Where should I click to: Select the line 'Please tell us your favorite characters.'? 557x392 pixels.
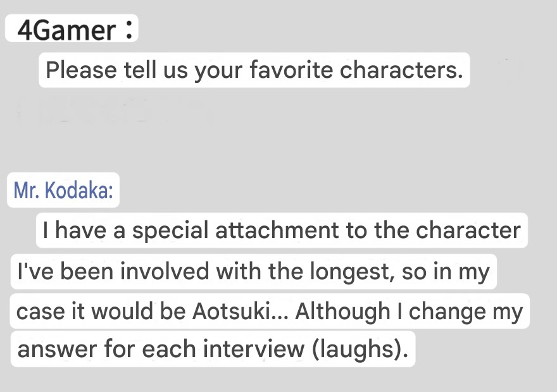click(x=254, y=70)
